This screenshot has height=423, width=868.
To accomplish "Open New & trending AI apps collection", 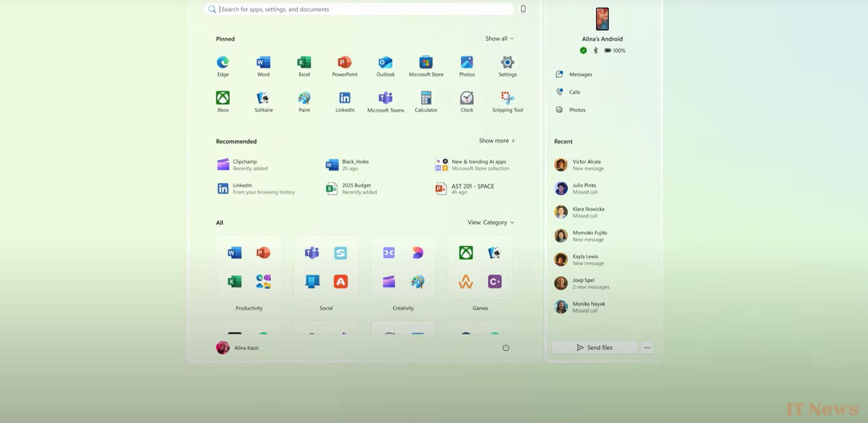I will pyautogui.click(x=472, y=165).
